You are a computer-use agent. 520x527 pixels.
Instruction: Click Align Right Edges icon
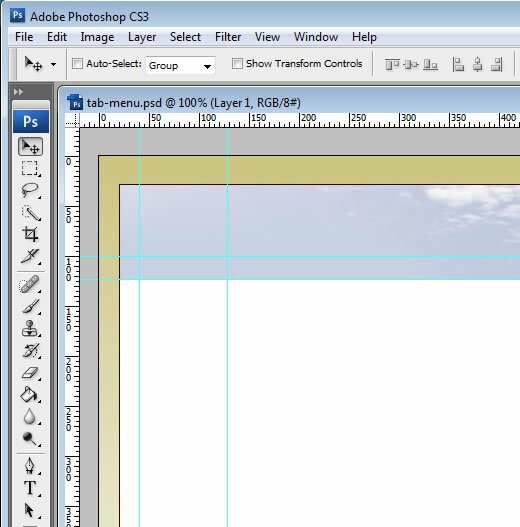(497, 64)
